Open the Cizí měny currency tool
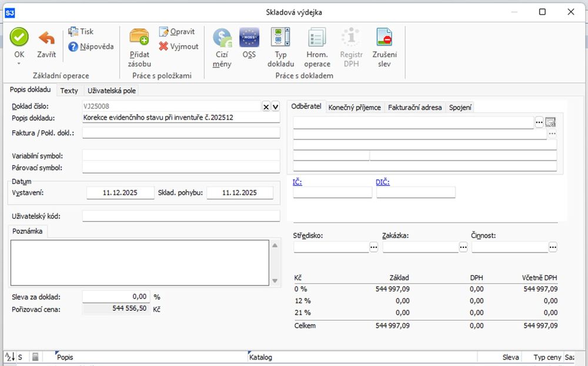Viewport: 588px width, 366px height. click(222, 38)
